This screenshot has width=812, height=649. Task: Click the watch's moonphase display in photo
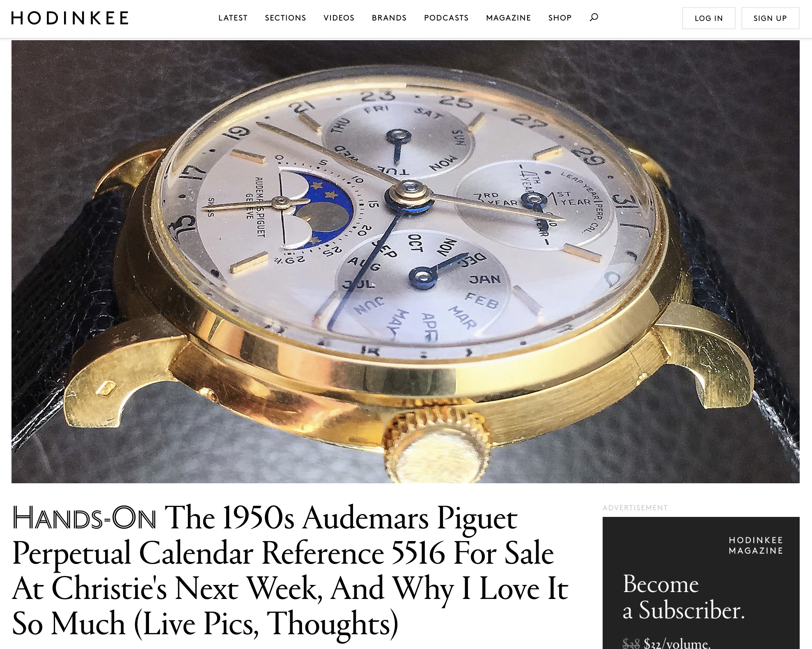click(x=316, y=208)
